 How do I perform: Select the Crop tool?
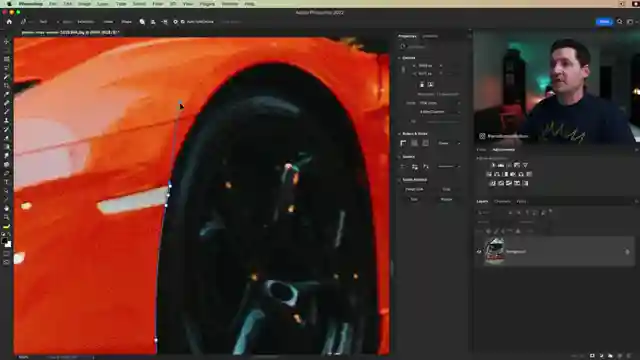[7, 85]
